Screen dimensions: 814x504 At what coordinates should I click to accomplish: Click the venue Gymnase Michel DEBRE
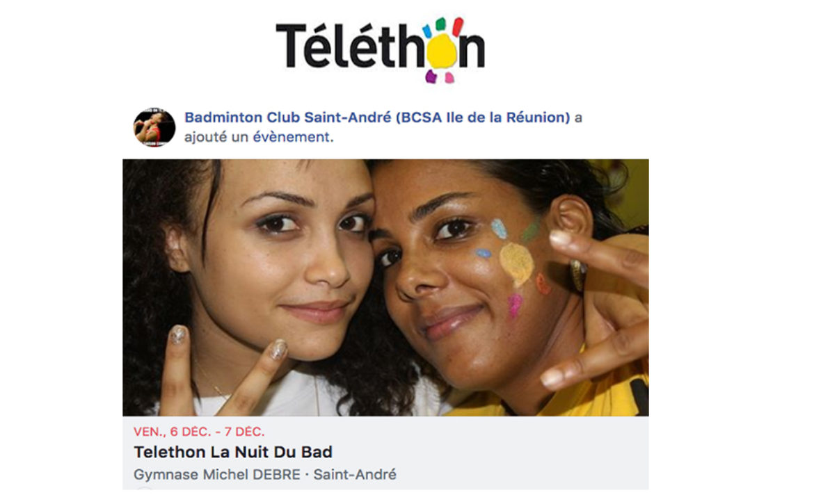(x=217, y=474)
